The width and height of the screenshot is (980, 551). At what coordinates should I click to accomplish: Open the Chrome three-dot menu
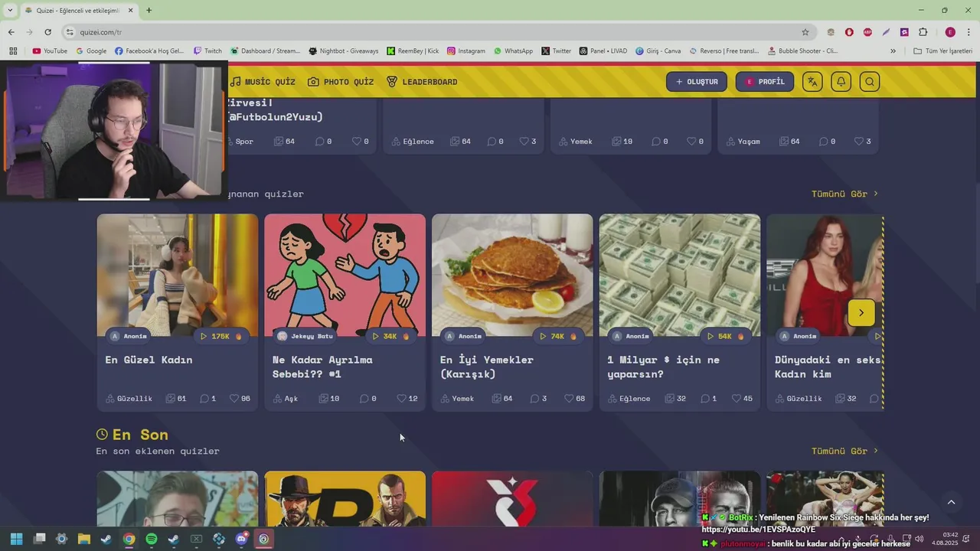point(969,32)
